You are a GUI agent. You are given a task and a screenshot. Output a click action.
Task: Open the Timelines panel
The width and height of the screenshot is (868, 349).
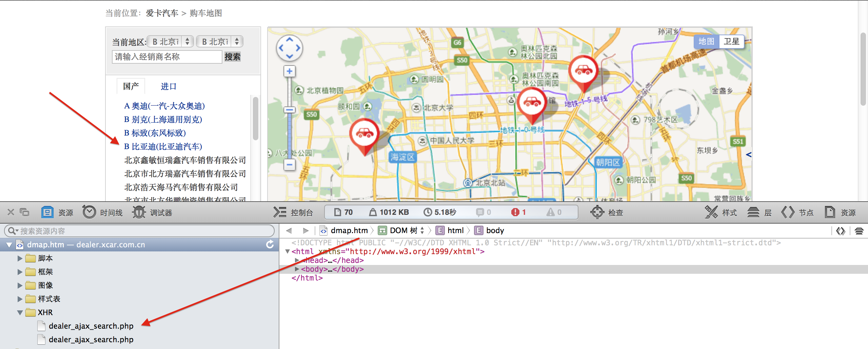point(103,212)
